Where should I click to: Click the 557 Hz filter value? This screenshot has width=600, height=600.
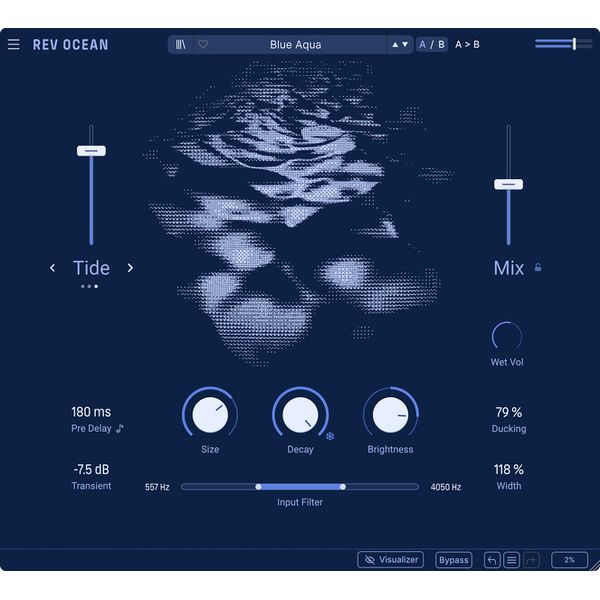(157, 487)
